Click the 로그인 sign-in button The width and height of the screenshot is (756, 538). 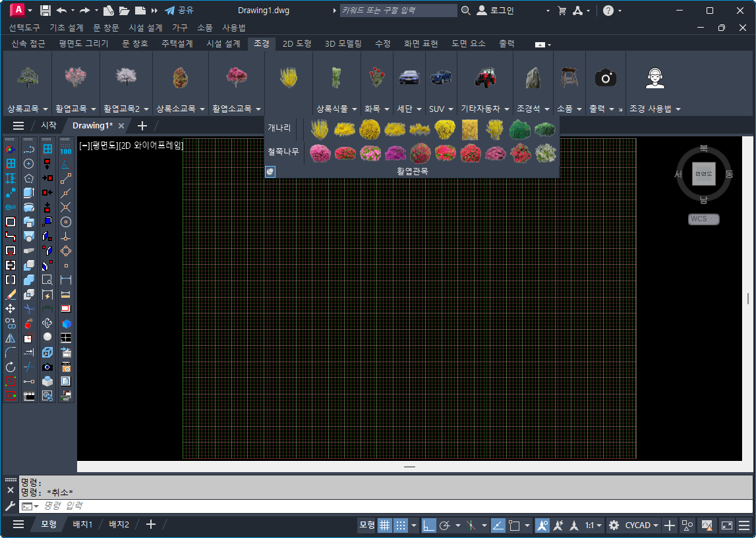pos(496,11)
